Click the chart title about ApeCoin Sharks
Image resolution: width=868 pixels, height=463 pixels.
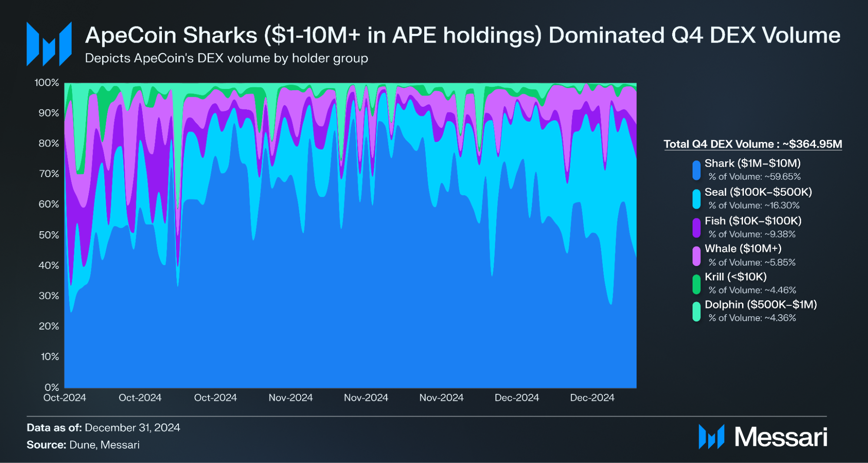pyautogui.click(x=462, y=35)
